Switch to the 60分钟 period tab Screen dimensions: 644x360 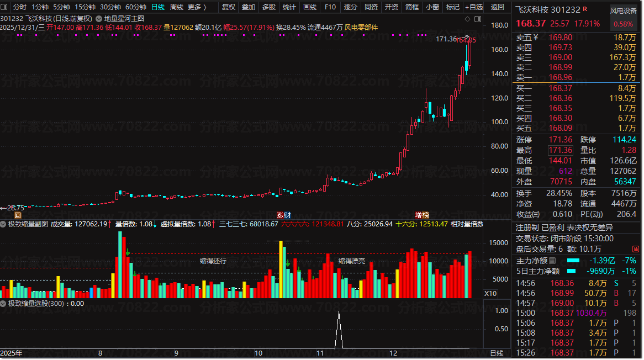[x=136, y=7]
